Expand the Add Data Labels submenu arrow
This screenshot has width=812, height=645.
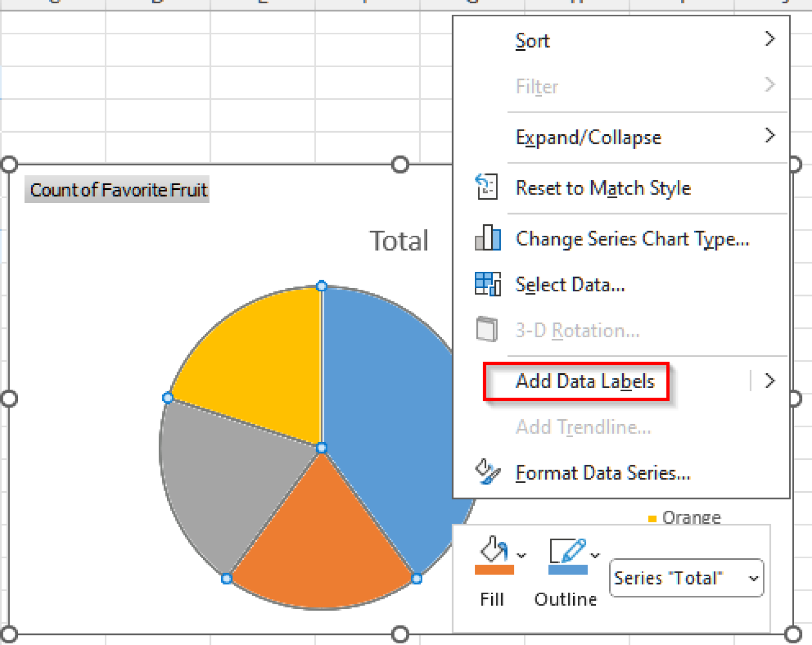pos(771,380)
